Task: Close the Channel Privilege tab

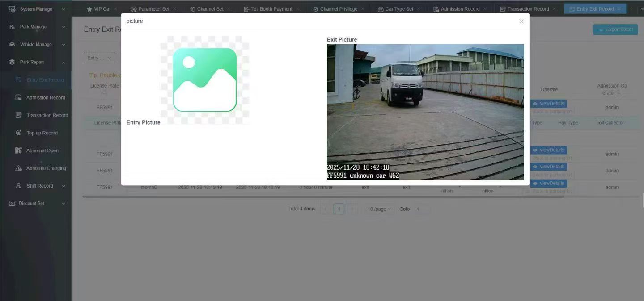Action: pyautogui.click(x=363, y=9)
